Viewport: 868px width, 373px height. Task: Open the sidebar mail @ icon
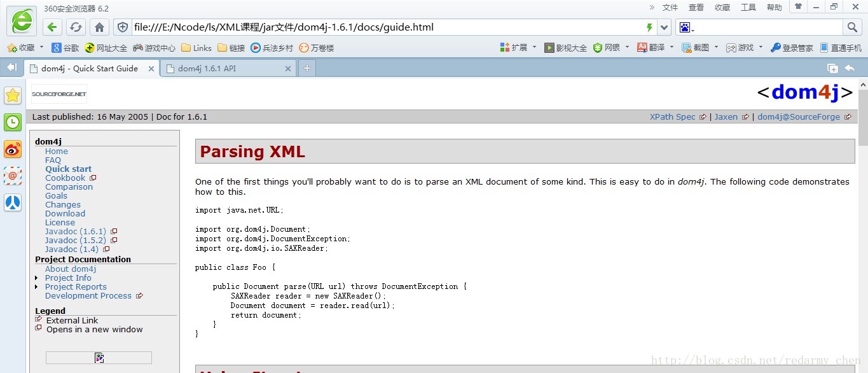pos(13,176)
